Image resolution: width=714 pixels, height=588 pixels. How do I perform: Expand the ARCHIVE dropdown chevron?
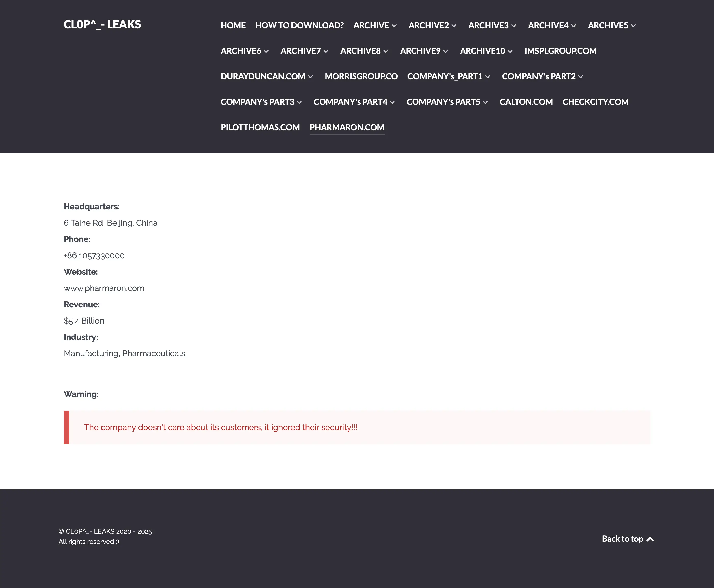point(394,26)
